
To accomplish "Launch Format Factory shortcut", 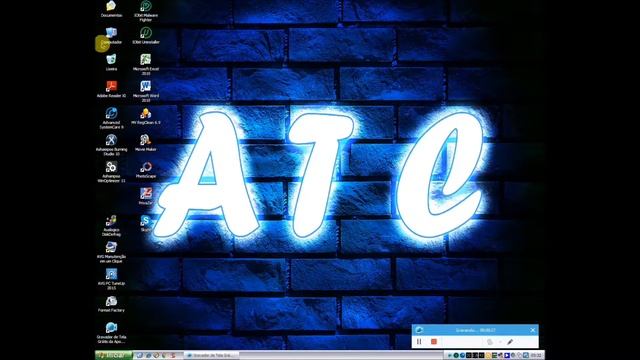I will (x=111, y=304).
